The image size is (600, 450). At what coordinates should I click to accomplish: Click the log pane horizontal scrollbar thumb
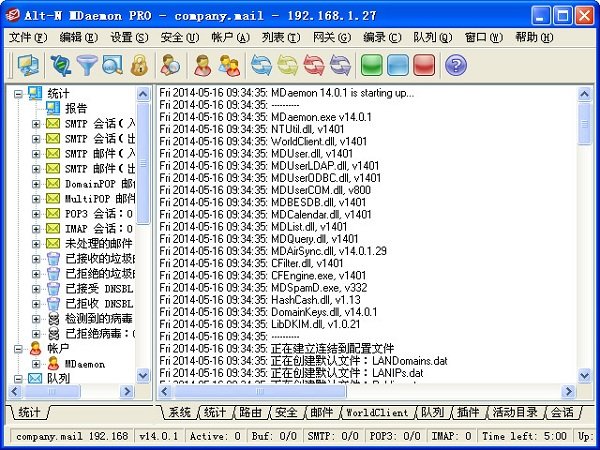260,391
